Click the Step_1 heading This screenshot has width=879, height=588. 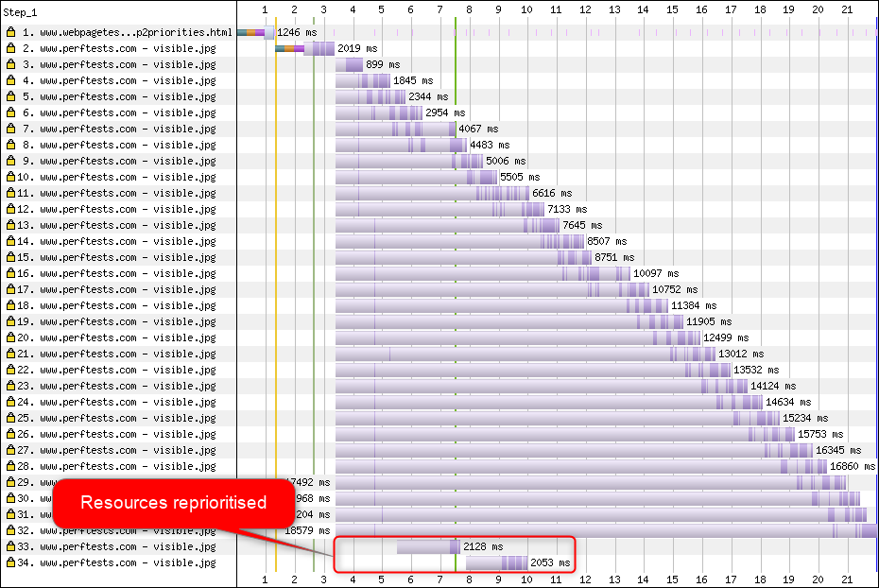click(20, 12)
